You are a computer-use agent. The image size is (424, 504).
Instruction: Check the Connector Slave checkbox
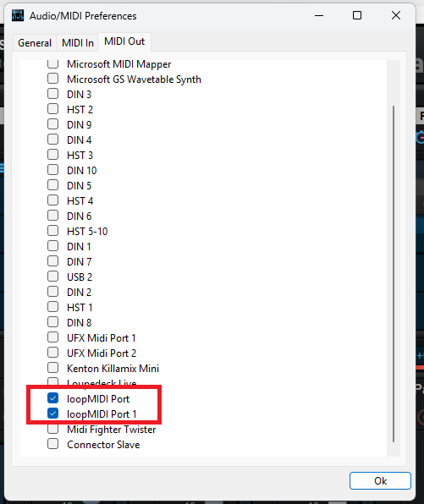(52, 444)
